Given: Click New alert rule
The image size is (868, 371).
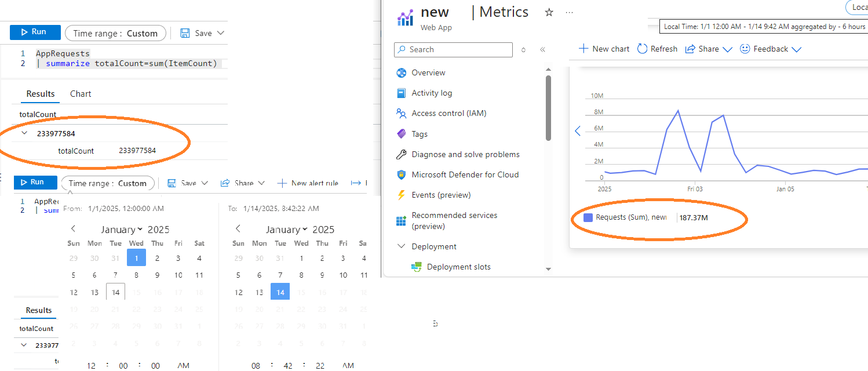Looking at the screenshot, I should point(308,183).
